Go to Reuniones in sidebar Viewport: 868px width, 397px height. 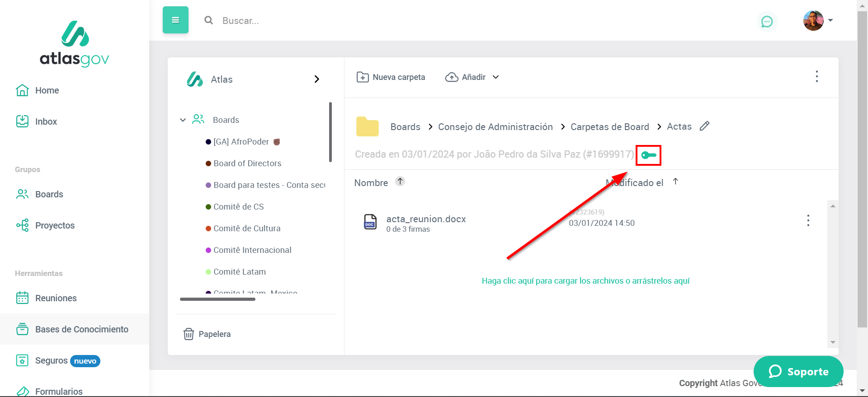[x=56, y=298]
